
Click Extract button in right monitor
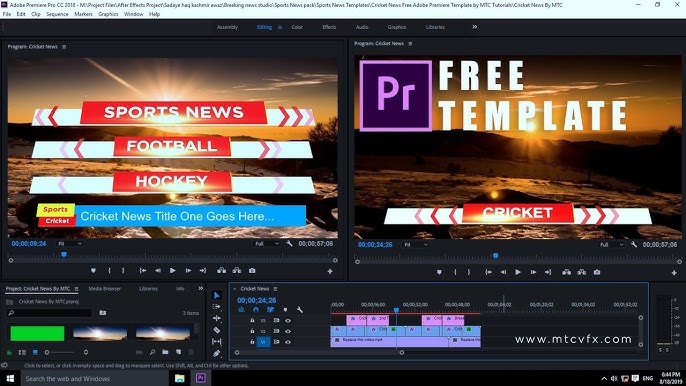point(581,272)
